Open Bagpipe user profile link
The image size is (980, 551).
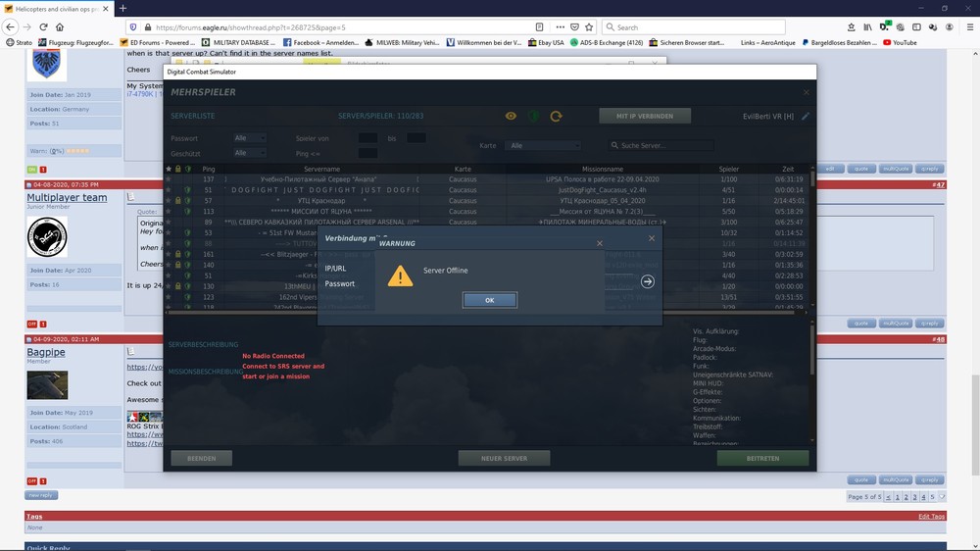click(x=46, y=352)
